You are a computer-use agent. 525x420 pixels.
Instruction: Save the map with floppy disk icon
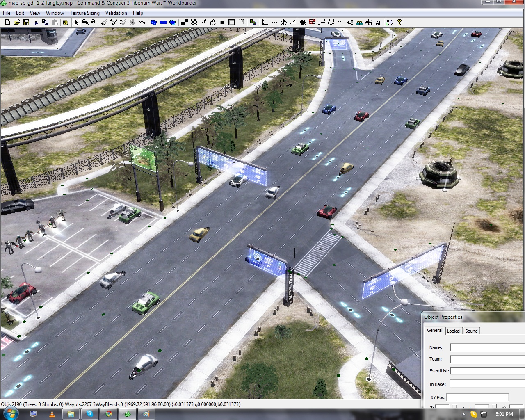[x=26, y=22]
